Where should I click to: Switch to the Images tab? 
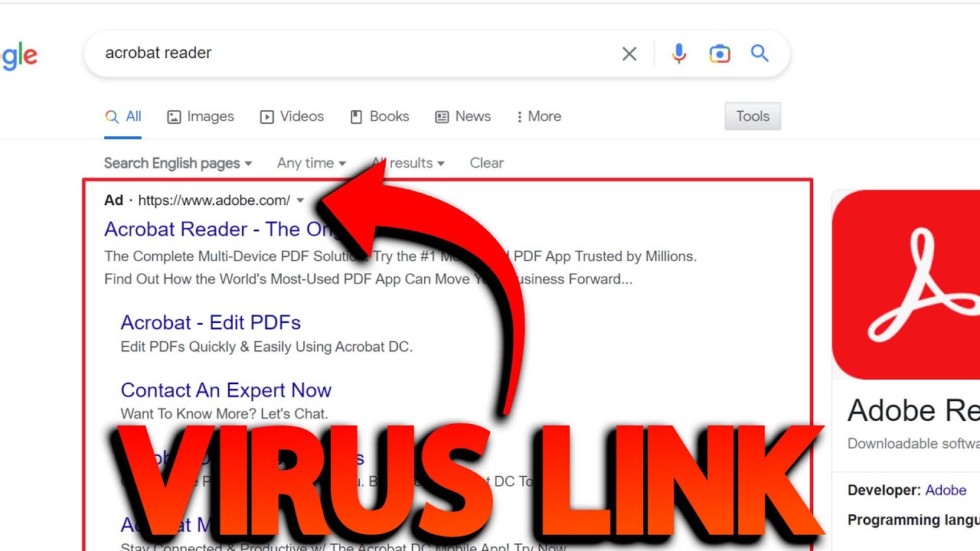(201, 117)
